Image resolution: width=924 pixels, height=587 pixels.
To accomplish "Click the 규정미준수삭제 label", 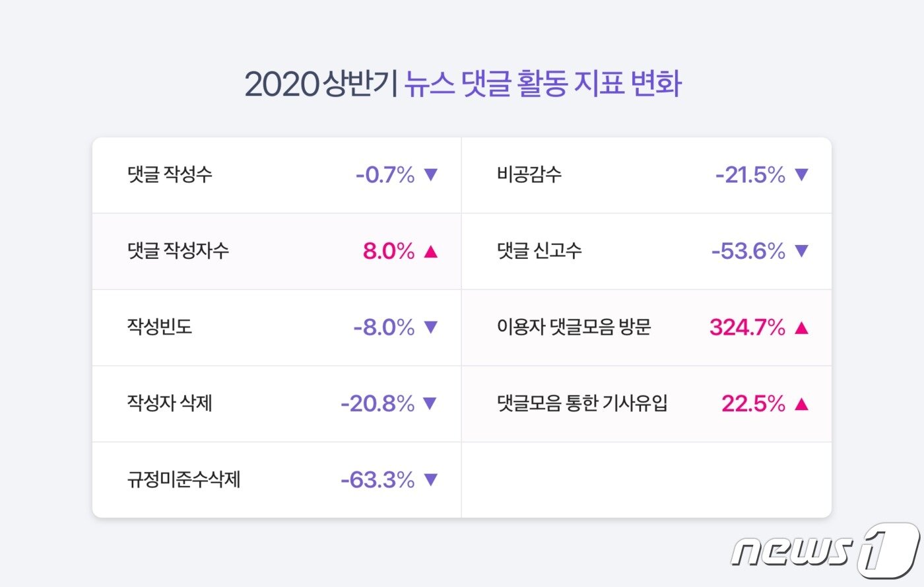I will (x=183, y=479).
